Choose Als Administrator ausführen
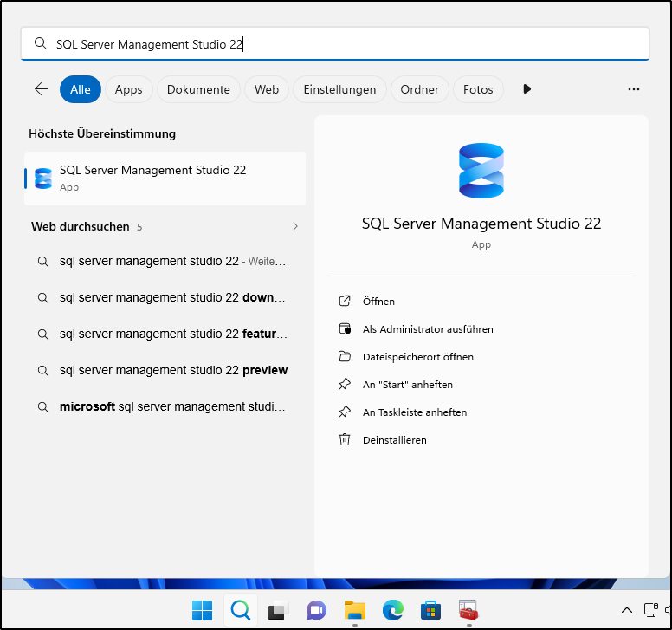Viewport: 672px width, 630px height. (428, 329)
